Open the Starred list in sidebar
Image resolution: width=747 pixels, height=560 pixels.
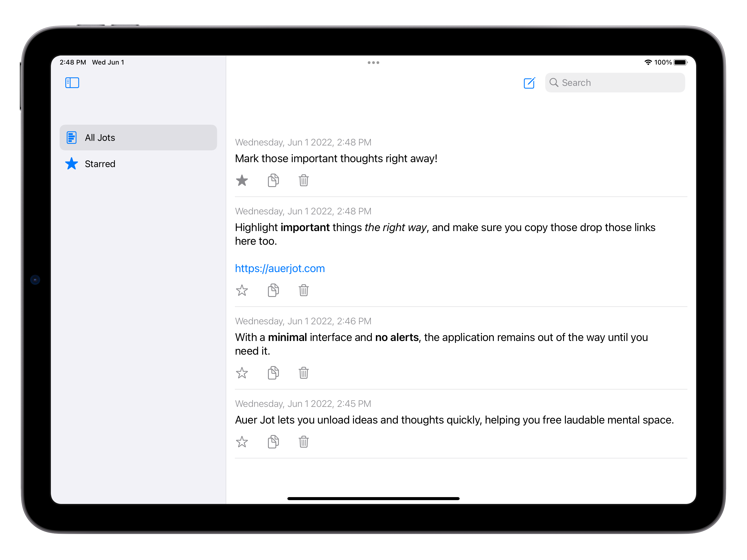[138, 164]
